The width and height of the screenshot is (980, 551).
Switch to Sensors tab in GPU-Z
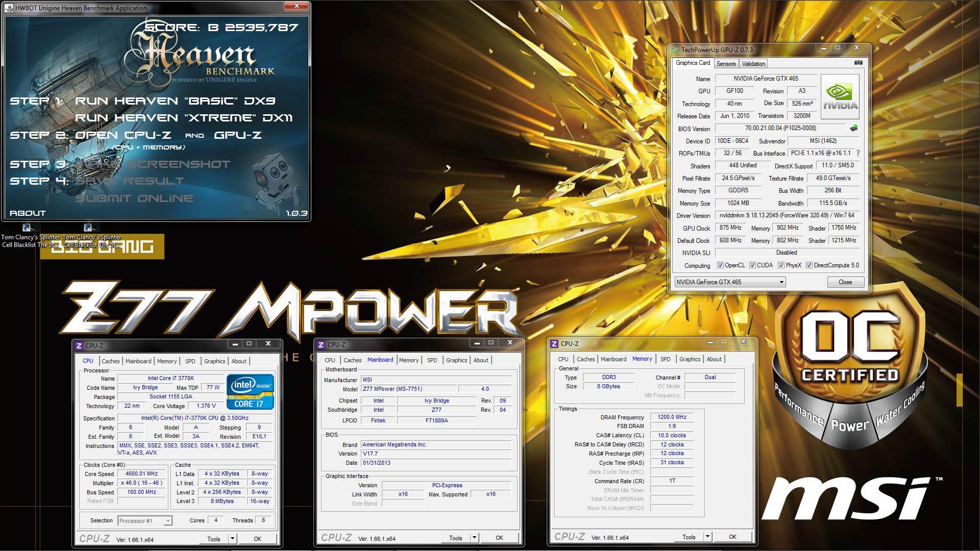click(726, 64)
